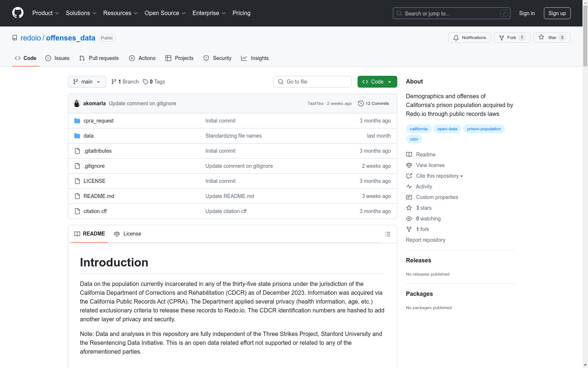
Task: Open the GitHub homepage logo
Action: (18, 13)
